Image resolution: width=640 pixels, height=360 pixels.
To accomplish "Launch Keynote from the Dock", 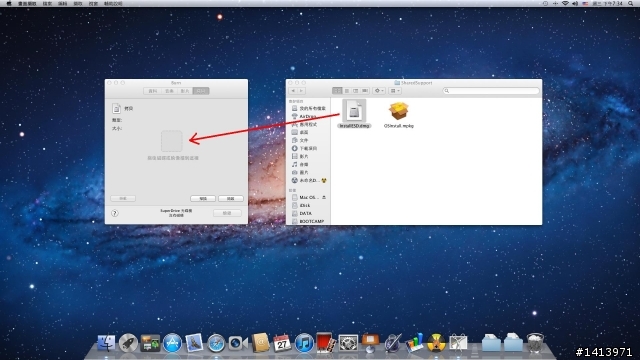I will pos(370,343).
